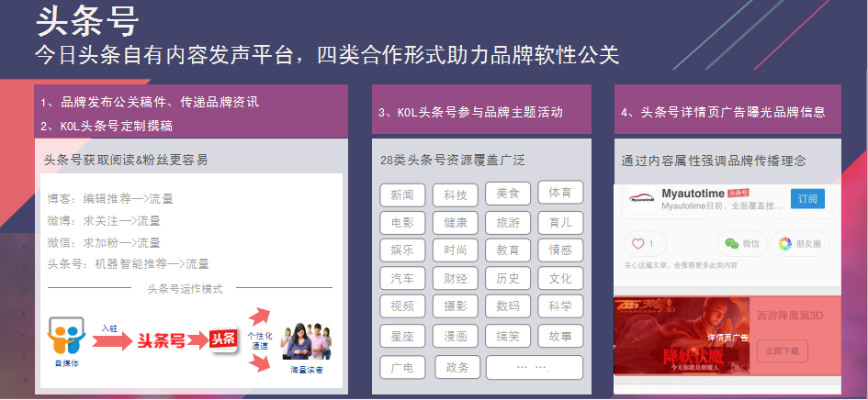Select the 故事 category tag

560,336
